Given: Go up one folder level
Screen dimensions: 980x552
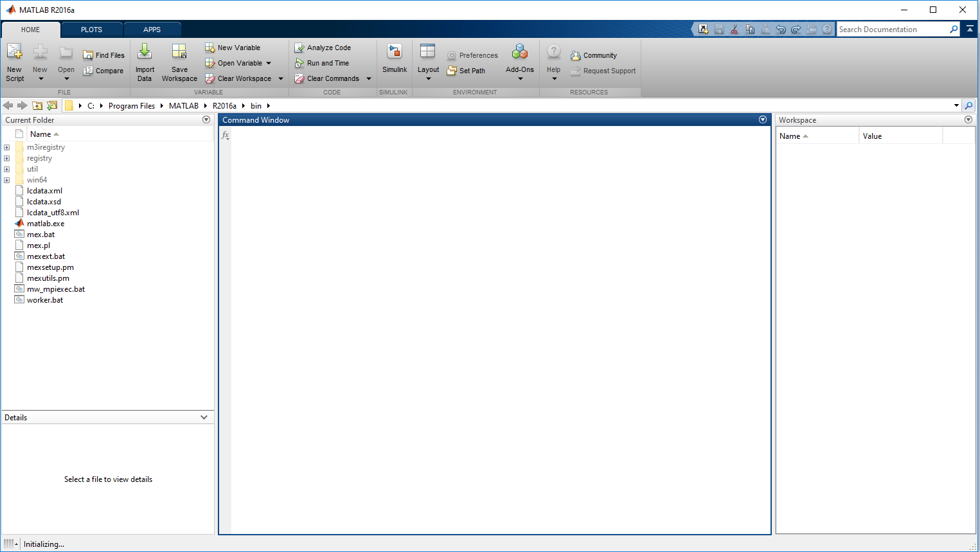Looking at the screenshot, I should click(x=37, y=105).
